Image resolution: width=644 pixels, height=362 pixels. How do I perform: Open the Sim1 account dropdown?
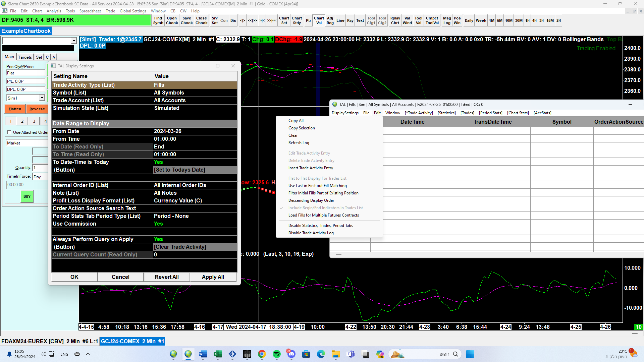tap(42, 98)
